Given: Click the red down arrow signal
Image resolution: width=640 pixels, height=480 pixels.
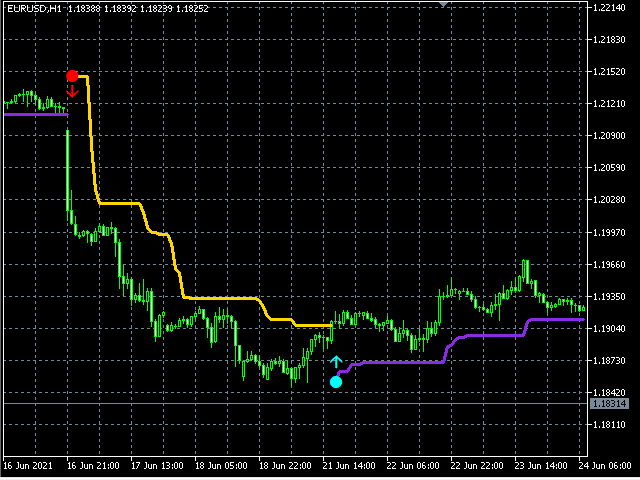Looking at the screenshot, I should coord(72,91).
